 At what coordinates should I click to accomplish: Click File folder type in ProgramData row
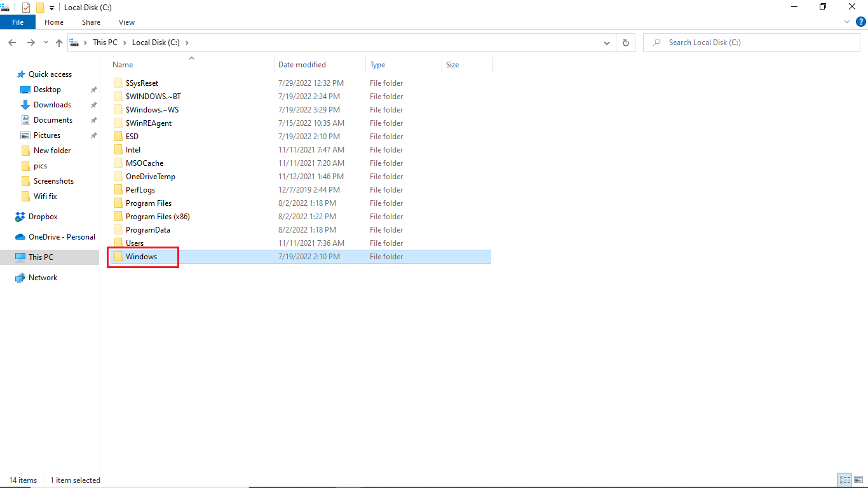click(x=386, y=230)
